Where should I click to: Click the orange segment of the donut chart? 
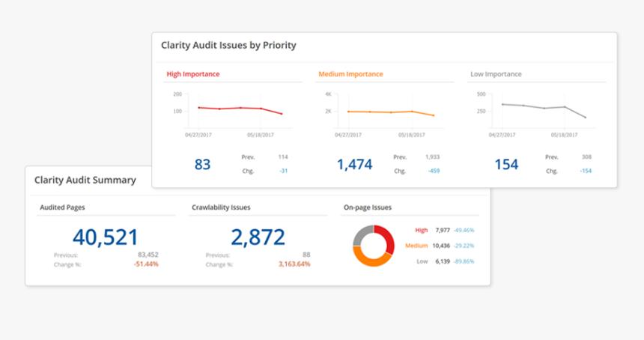tap(369, 259)
